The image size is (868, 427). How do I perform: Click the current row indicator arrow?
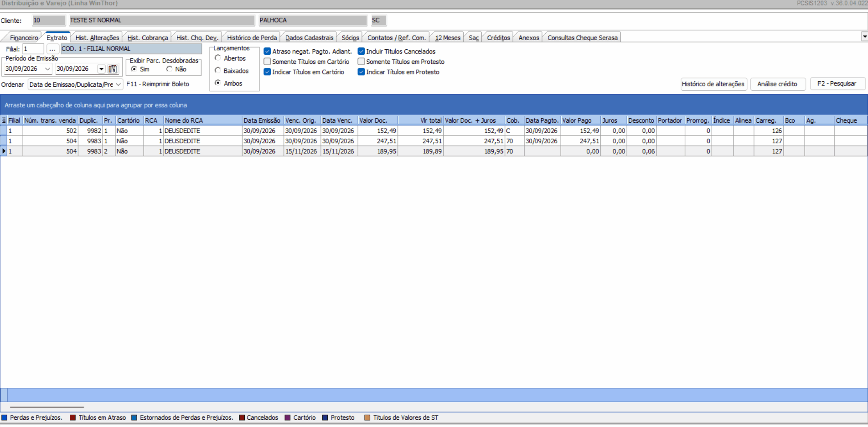coord(4,151)
